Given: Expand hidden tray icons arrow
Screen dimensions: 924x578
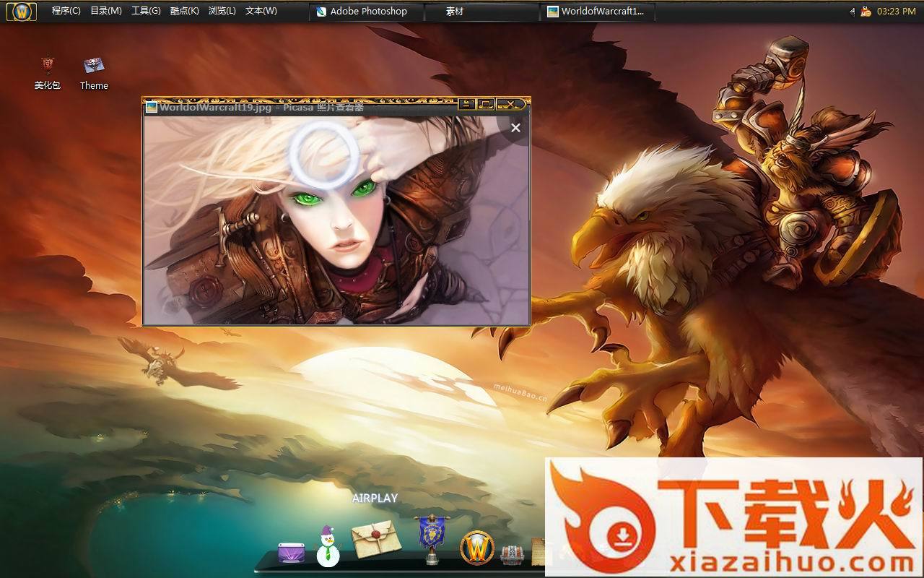Looking at the screenshot, I should pyautogui.click(x=852, y=11).
